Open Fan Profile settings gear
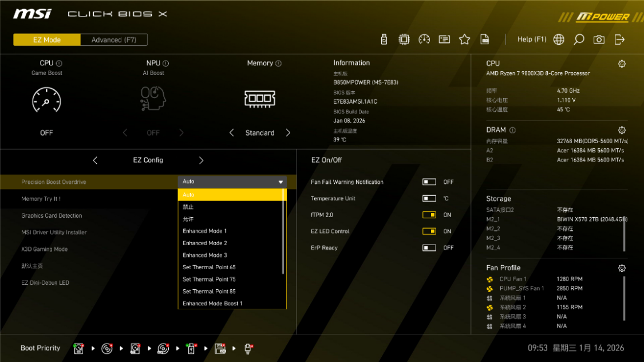This screenshot has width=644, height=362. click(622, 268)
